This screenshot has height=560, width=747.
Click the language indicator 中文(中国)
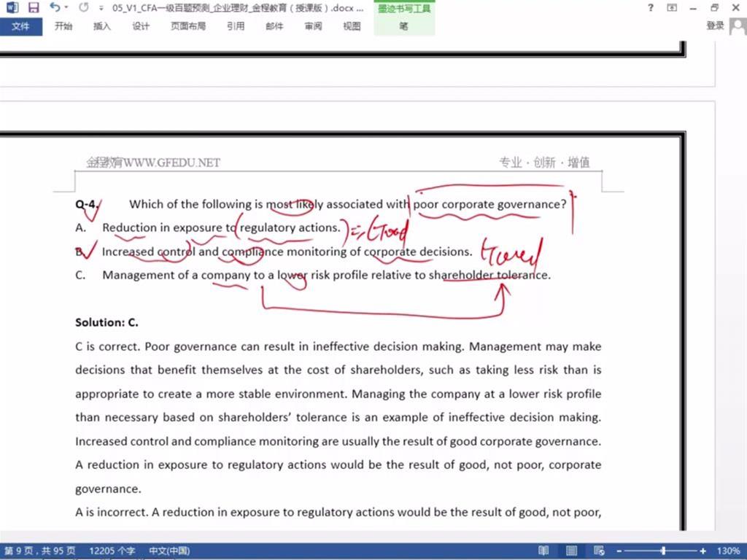(169, 551)
